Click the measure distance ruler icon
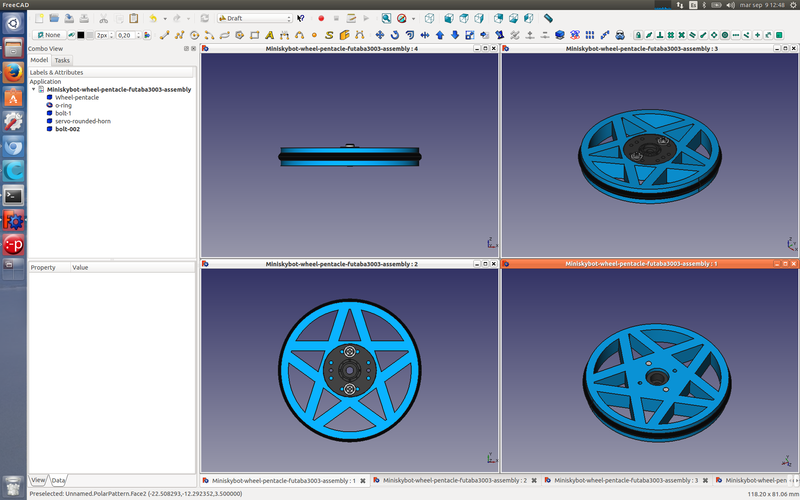The width and height of the screenshot is (800, 500). point(548,18)
